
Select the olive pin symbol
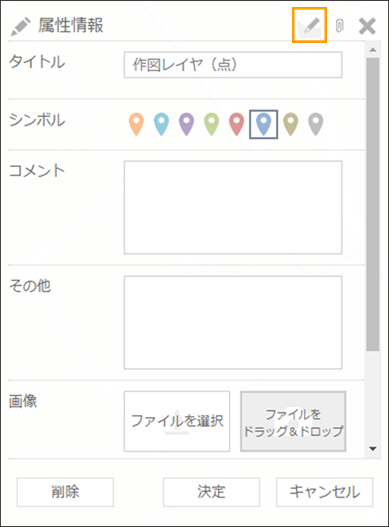(291, 124)
